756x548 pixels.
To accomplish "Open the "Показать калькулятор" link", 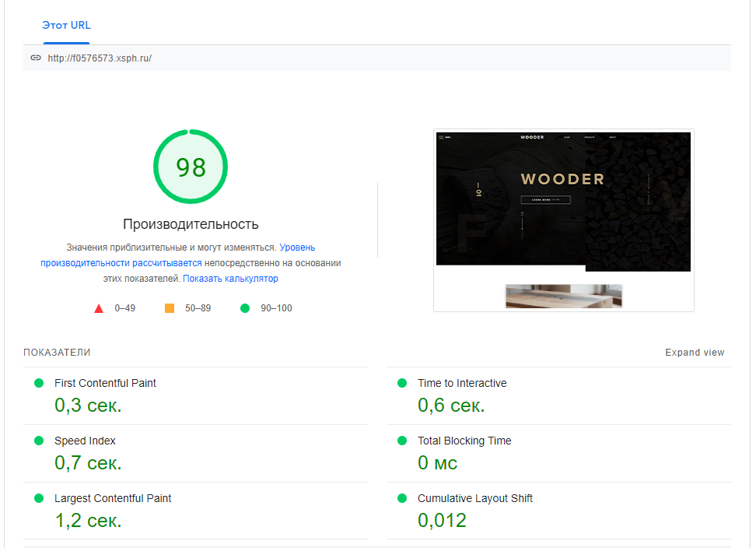I will (230, 279).
